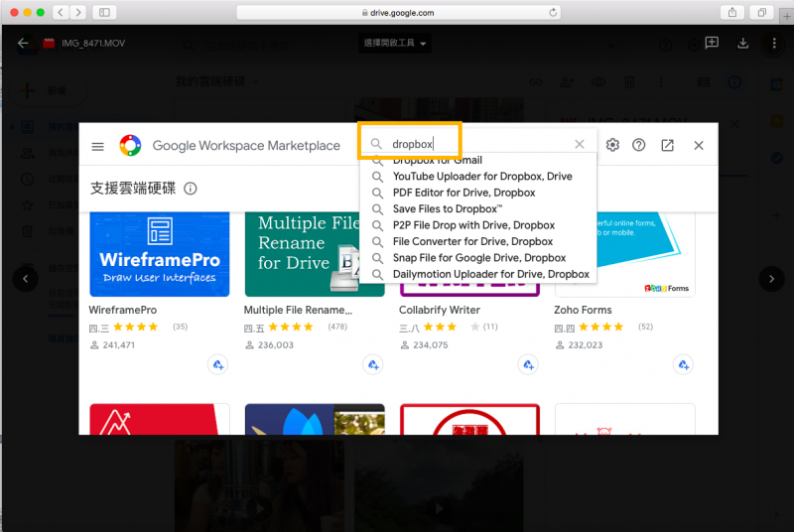Open the WireframePro app thumbnail

coord(160,254)
